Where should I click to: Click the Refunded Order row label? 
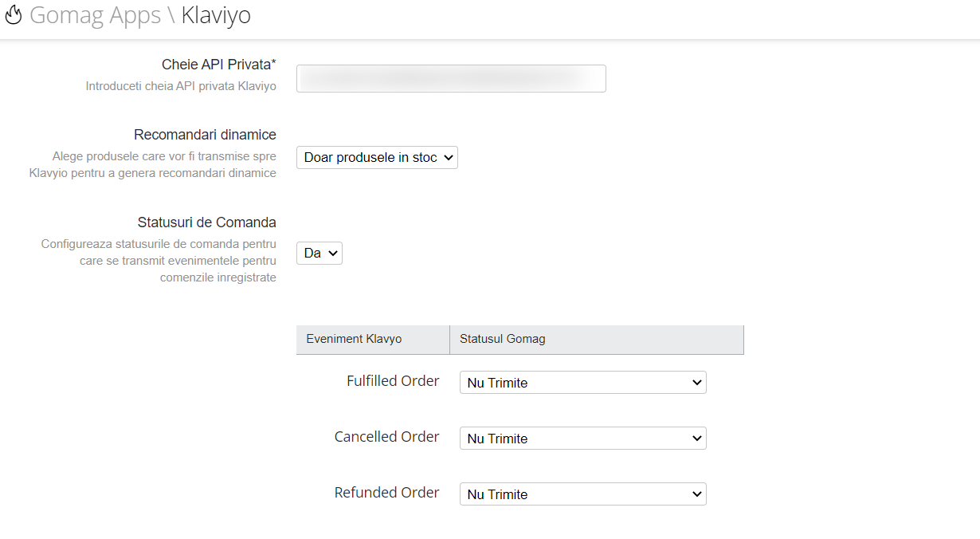point(387,493)
